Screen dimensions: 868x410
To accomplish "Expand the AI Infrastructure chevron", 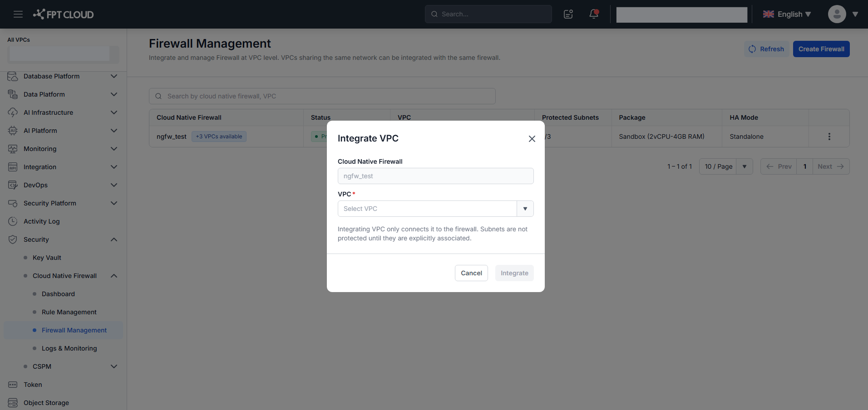I will click(114, 112).
